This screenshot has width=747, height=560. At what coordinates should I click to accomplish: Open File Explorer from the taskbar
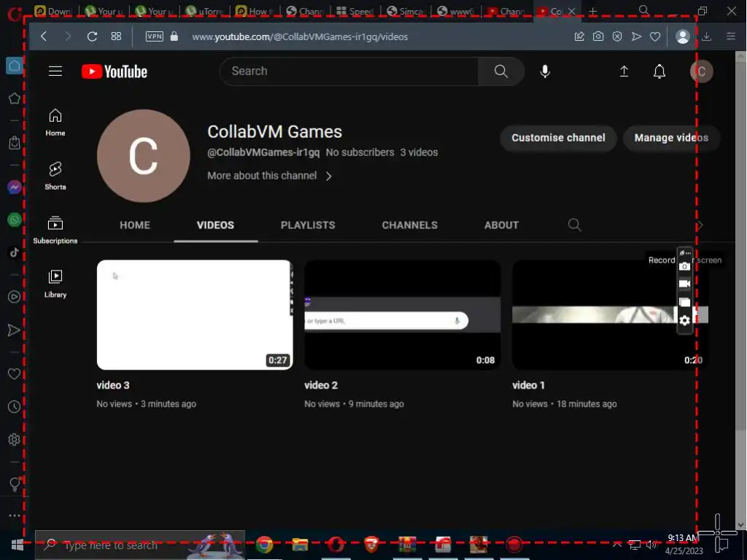click(x=300, y=544)
